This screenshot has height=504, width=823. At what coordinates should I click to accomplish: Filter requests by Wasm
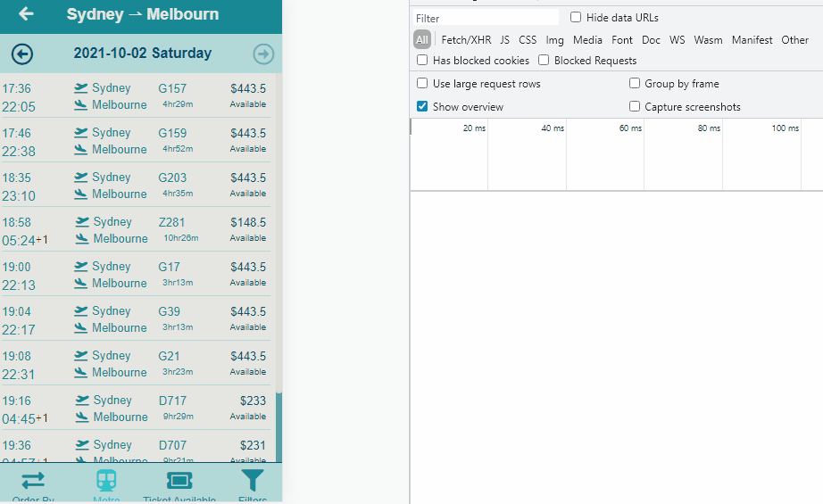[x=708, y=40]
